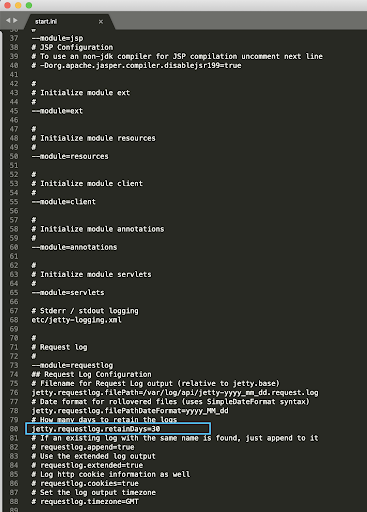Close the start.ini tab
Image resolution: width=367 pixels, height=512 pixels.
(x=101, y=22)
